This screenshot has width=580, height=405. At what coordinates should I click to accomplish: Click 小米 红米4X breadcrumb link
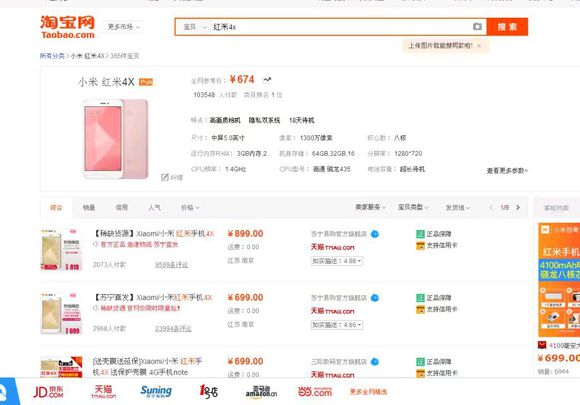pos(88,56)
